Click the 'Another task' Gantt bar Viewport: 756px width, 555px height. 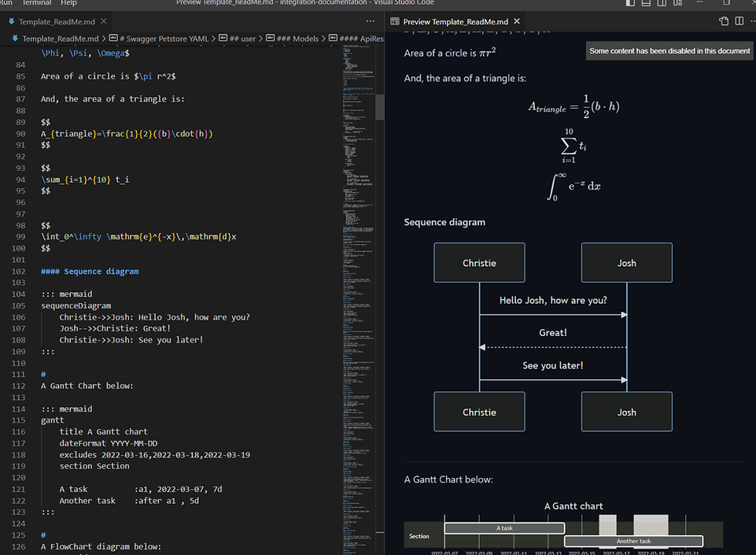633,541
